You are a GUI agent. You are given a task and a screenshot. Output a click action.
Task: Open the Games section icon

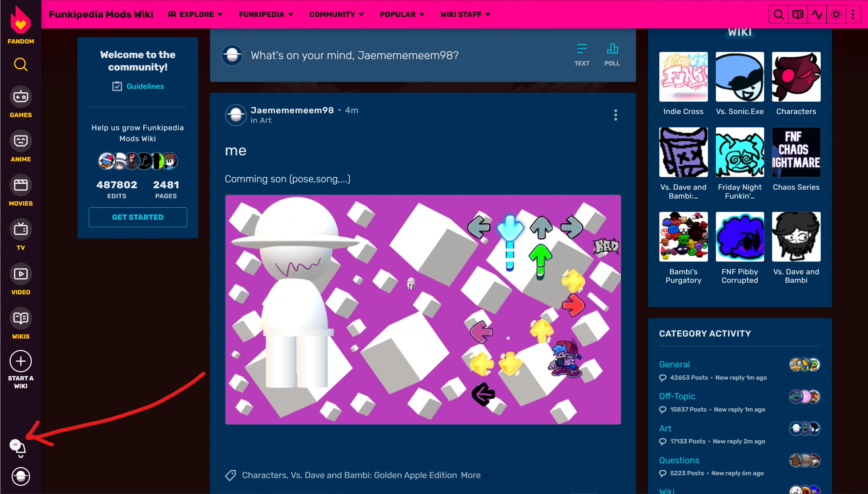[21, 97]
